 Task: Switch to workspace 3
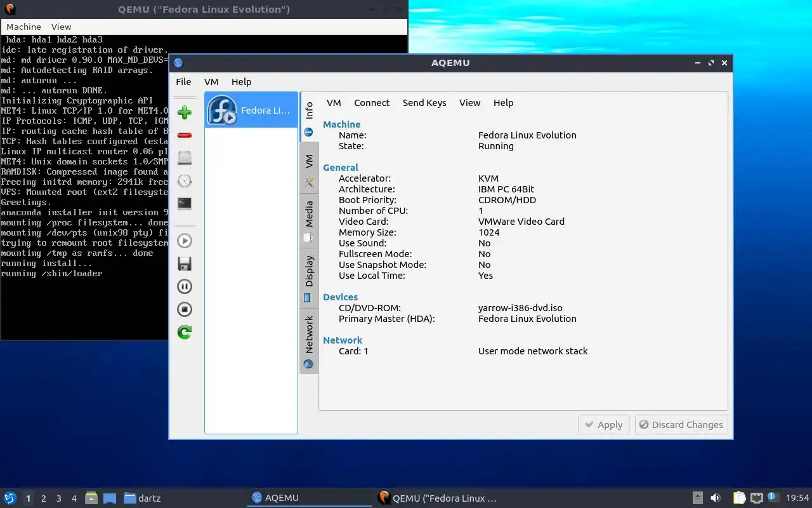point(59,498)
